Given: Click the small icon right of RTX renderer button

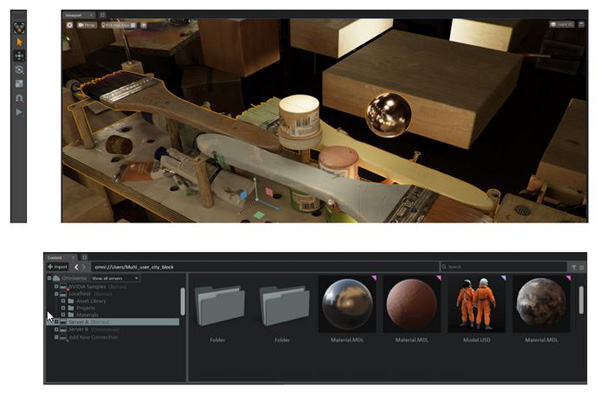Looking at the screenshot, I should point(143,25).
